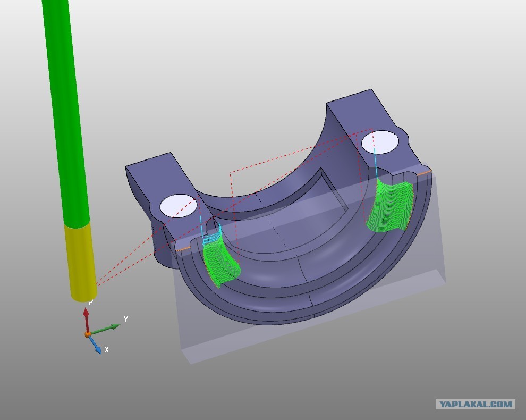
Task: Click the blue X axis arrow
Action: [95, 345]
